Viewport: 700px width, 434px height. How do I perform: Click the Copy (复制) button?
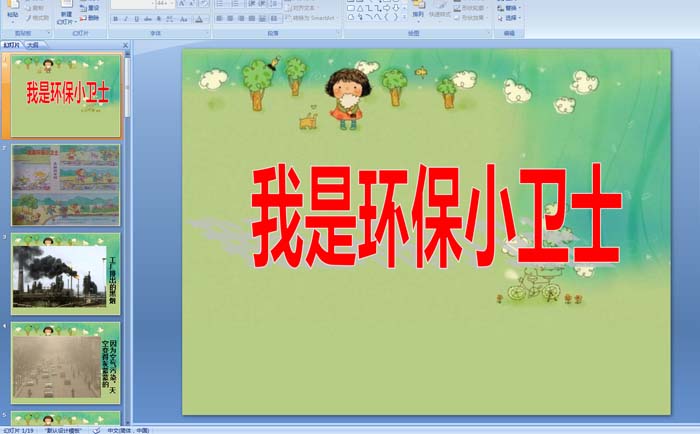[x=36, y=8]
